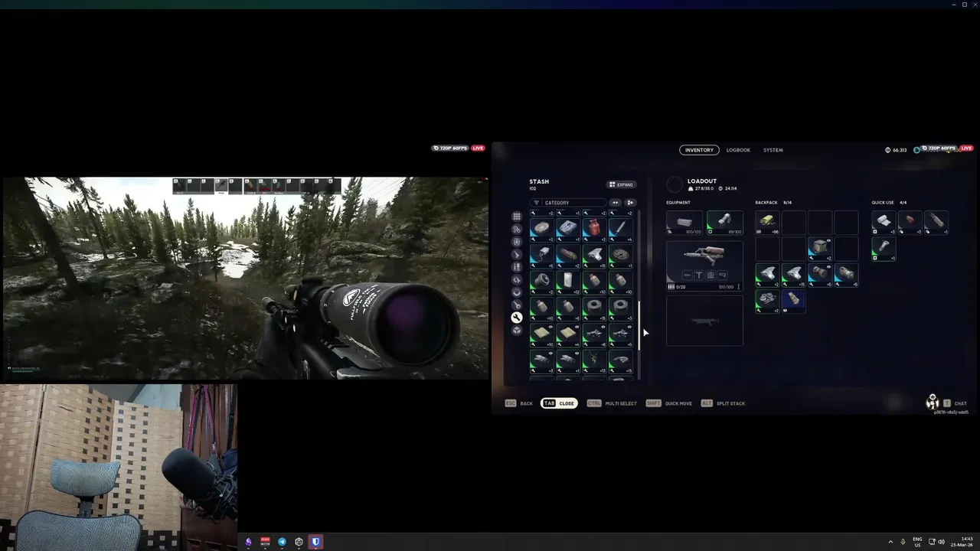
Task: Select the cube category at sidebar bottom
Action: 517,331
